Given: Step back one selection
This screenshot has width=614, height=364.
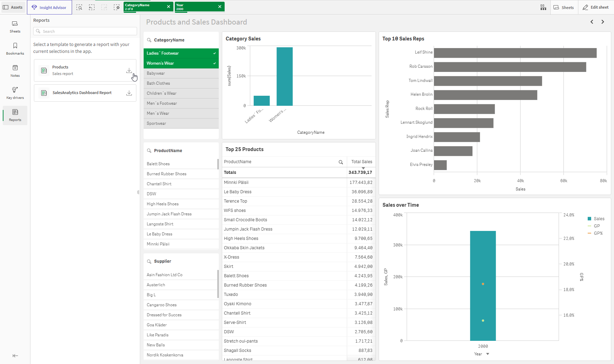Looking at the screenshot, I should (x=92, y=7).
